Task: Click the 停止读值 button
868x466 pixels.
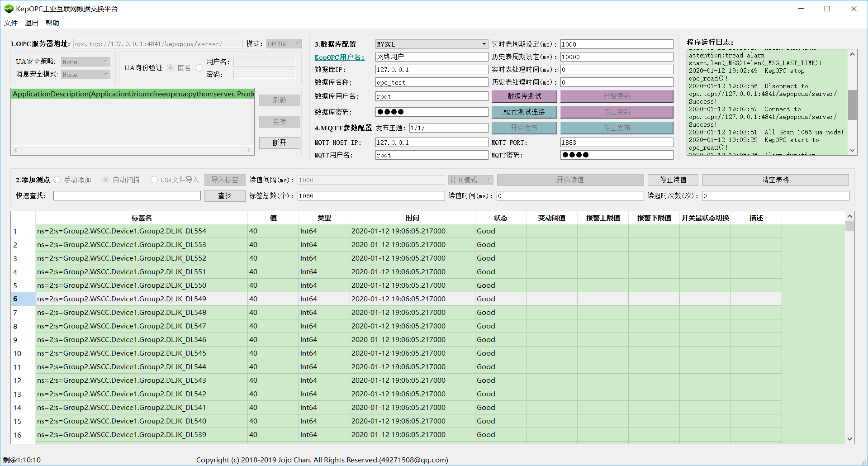Action: pos(673,180)
